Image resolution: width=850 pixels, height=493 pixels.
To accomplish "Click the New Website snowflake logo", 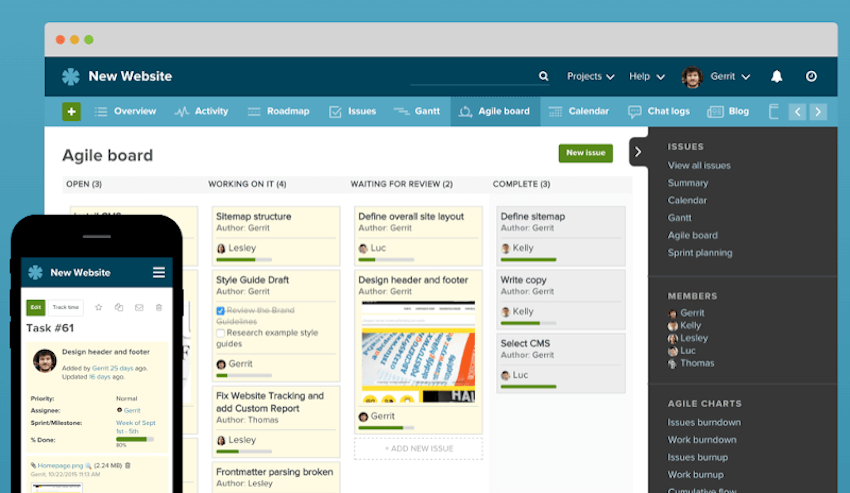I will [70, 76].
